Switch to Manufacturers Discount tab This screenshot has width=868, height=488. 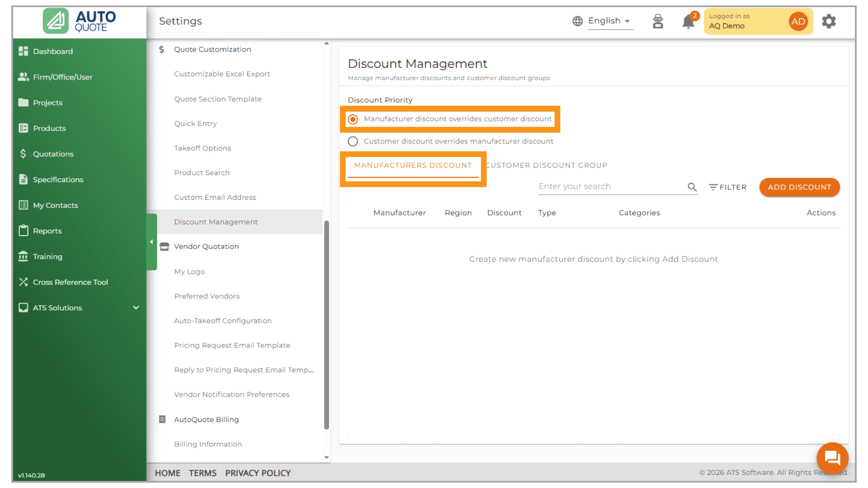(413, 165)
